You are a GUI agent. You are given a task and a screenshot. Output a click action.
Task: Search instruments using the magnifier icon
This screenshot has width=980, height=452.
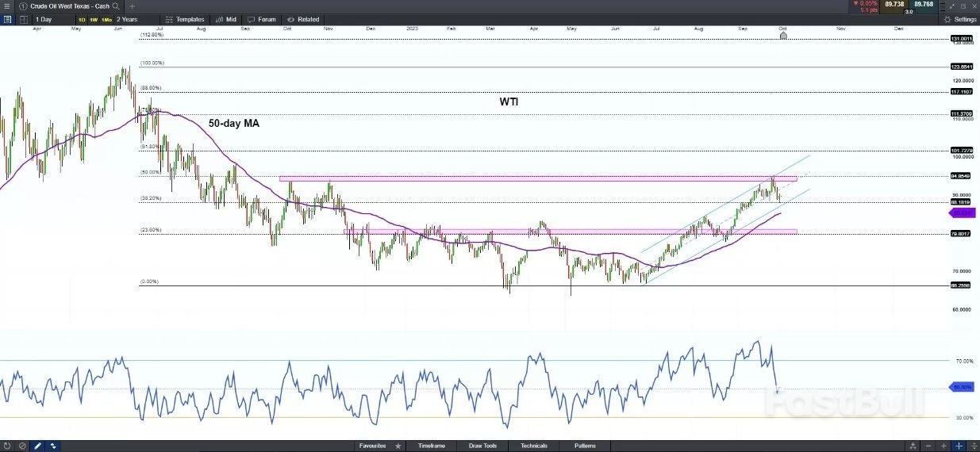pyautogui.click(x=116, y=6)
